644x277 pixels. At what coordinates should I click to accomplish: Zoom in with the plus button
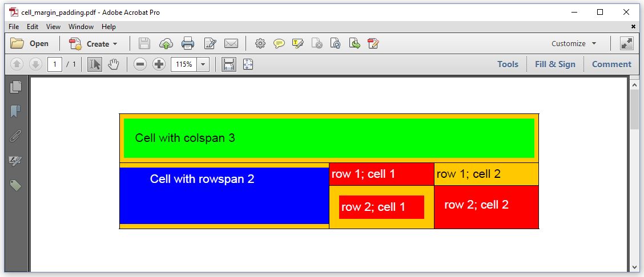click(159, 64)
